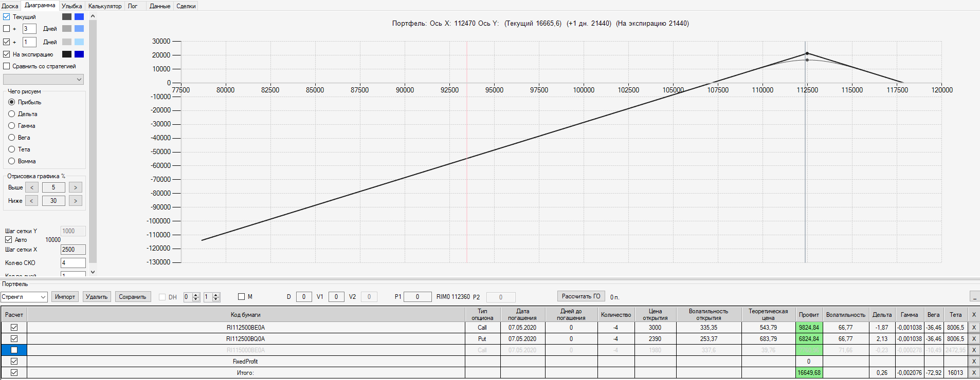Click the Код бумаги column header
Screen dimensions: 980x380
(x=246, y=315)
